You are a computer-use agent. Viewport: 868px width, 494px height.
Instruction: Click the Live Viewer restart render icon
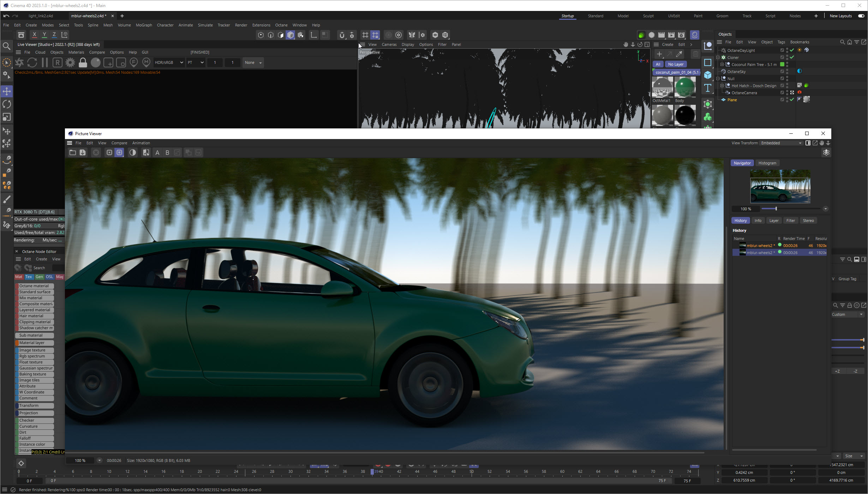(32, 63)
